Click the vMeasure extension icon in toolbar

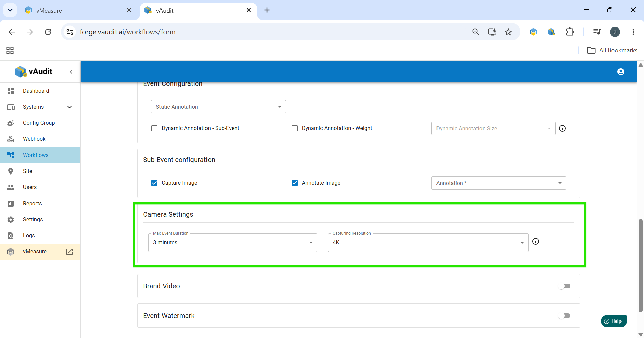coord(533,32)
